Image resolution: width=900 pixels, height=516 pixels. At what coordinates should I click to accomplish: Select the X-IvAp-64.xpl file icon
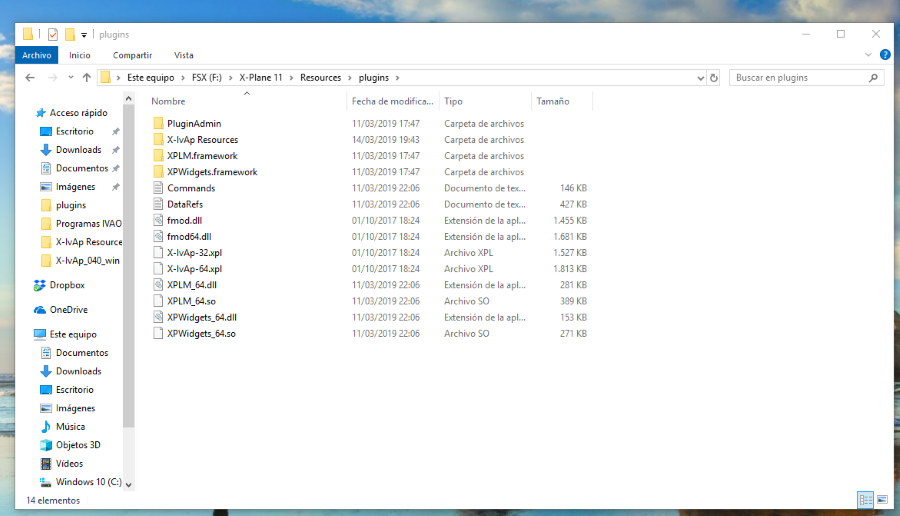(x=158, y=269)
